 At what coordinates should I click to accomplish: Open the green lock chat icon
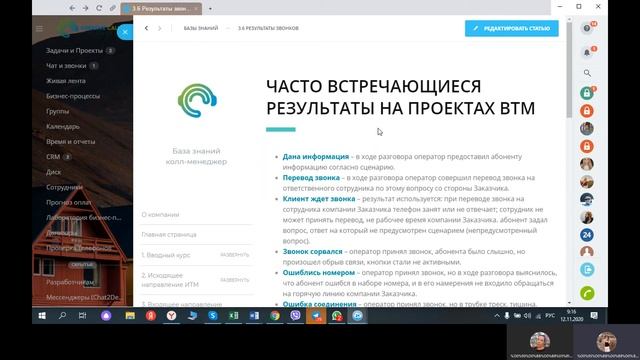587,93
